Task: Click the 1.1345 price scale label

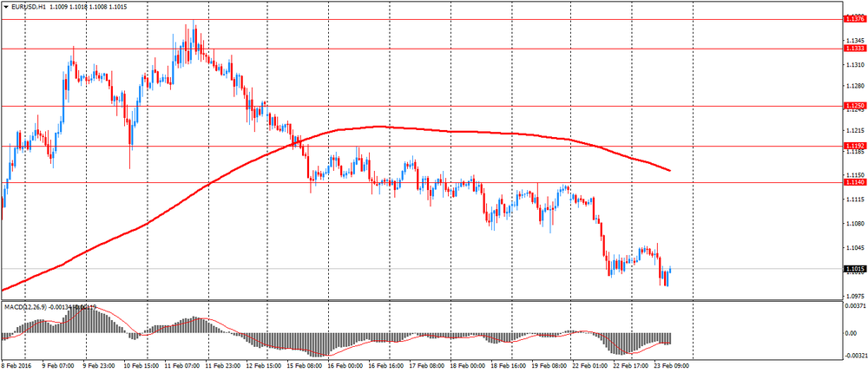Action: 854,41
